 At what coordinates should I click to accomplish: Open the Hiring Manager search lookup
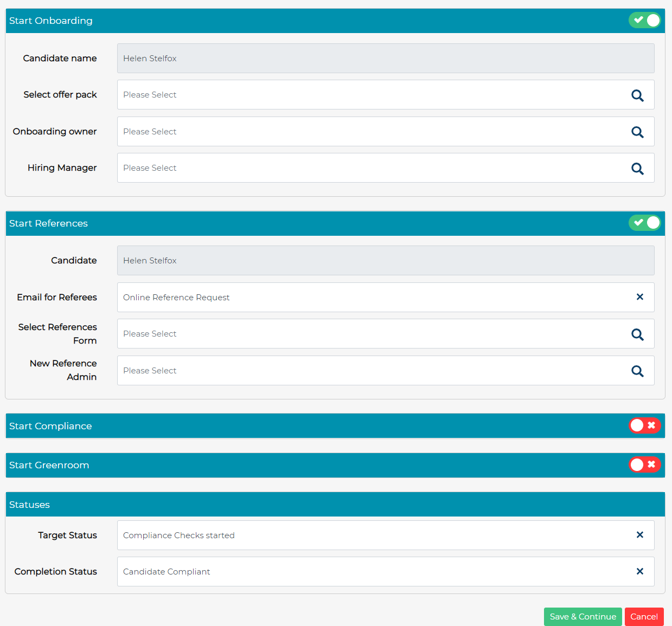[637, 168]
